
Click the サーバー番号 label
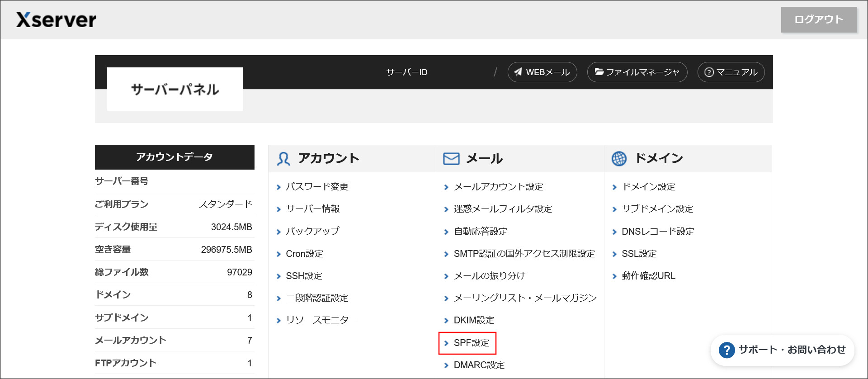tap(122, 181)
